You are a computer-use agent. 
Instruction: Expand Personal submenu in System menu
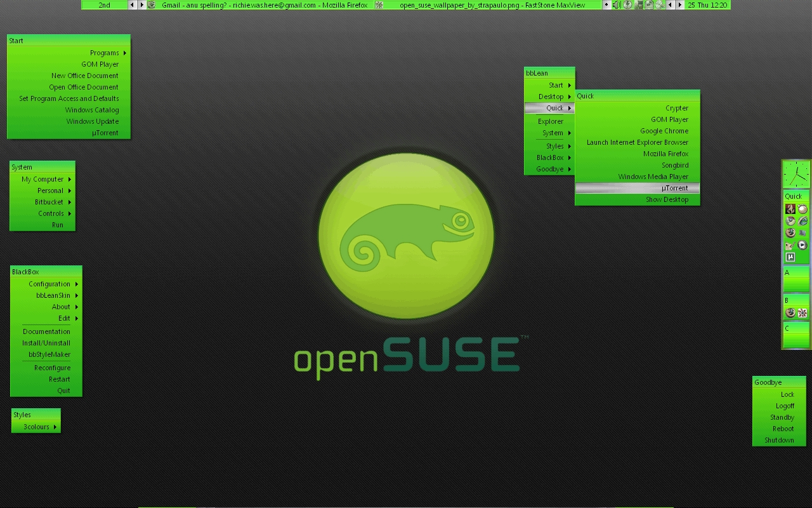point(43,190)
